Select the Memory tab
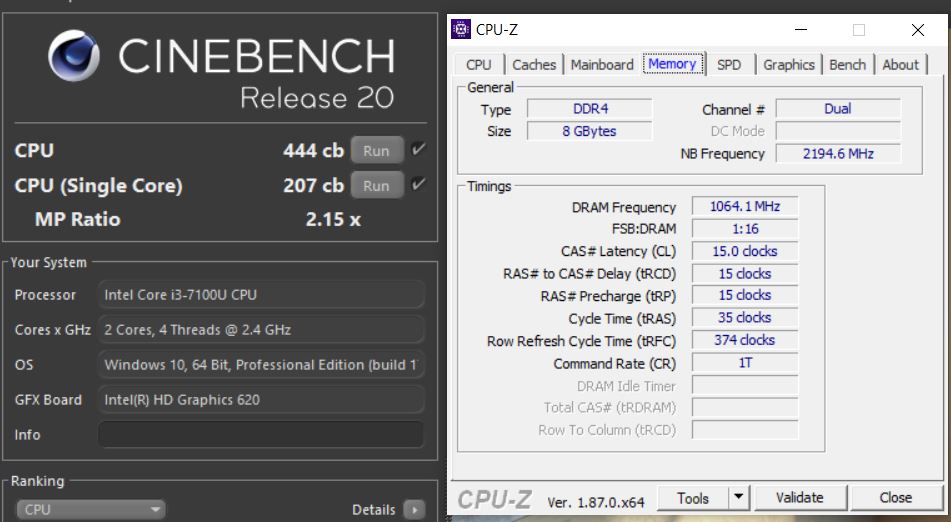The height and width of the screenshot is (522, 951). click(673, 64)
